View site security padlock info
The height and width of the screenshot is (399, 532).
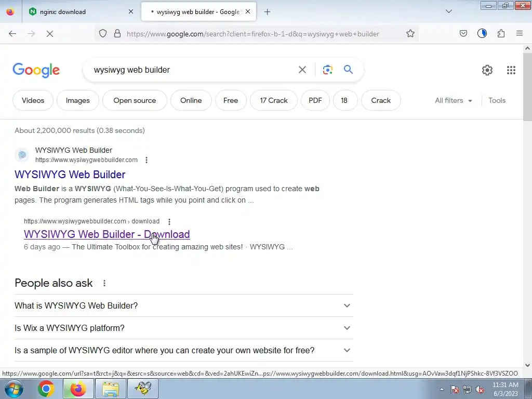point(117,33)
